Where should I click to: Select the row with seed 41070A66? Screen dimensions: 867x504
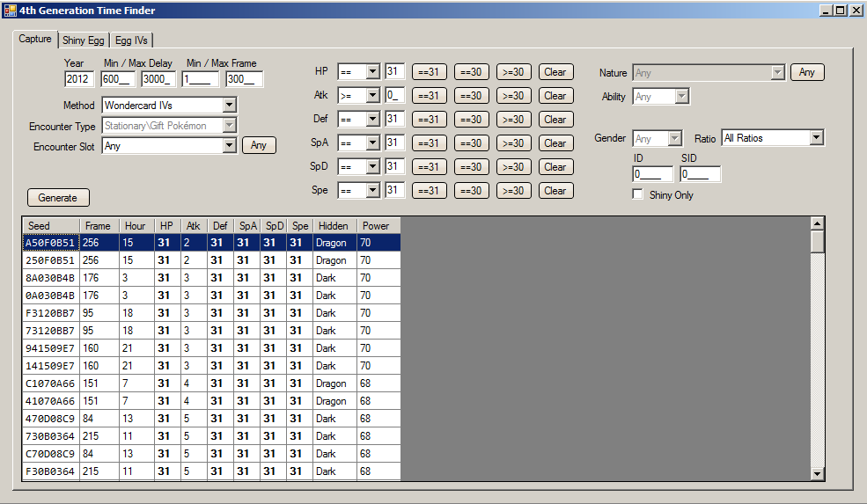click(212, 401)
